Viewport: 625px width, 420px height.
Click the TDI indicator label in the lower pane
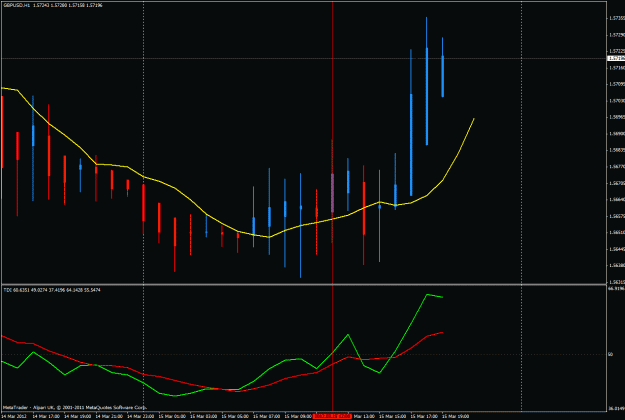pos(51,290)
